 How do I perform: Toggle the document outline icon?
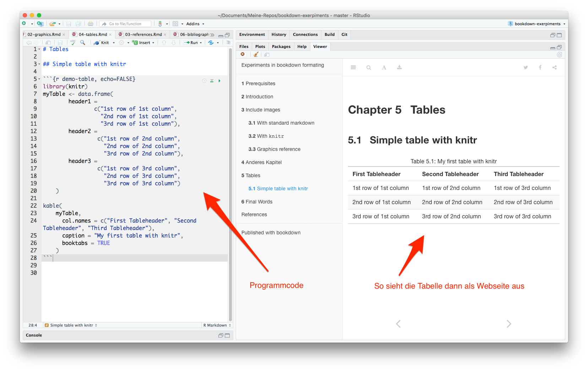point(228,43)
